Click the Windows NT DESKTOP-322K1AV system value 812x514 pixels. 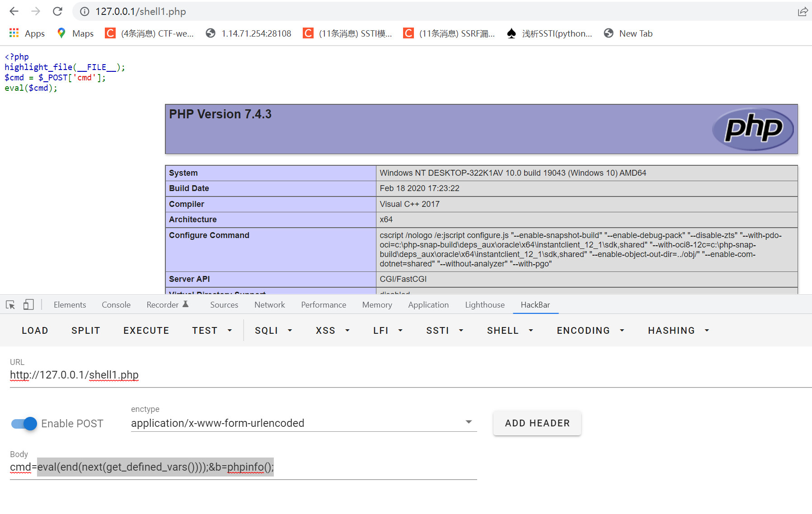[513, 173]
